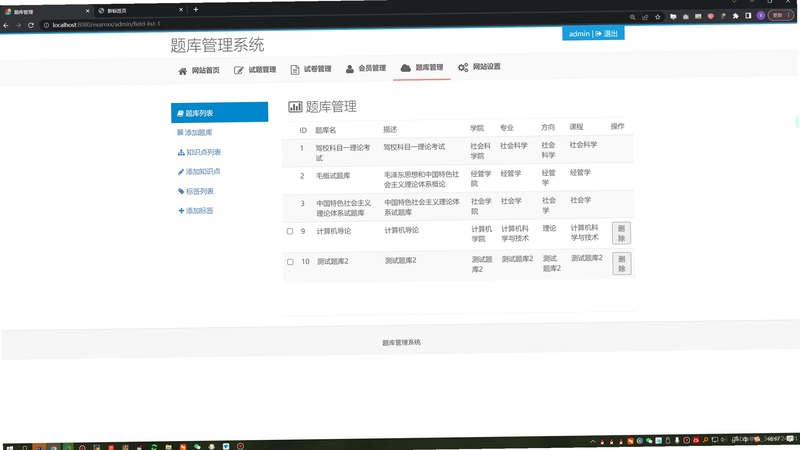
Task: Click the 题库名 column header
Action: (326, 131)
